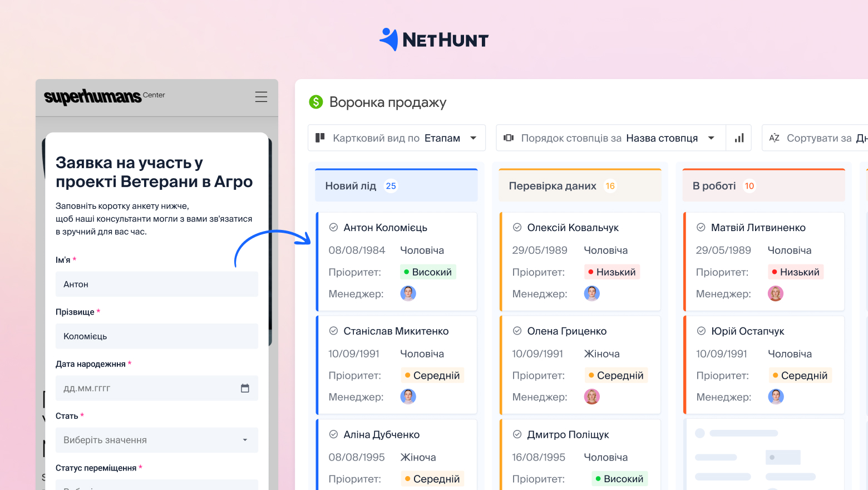Screen dimensions: 868x490
Task: Open Станіслав Микитенко record
Action: [396, 331]
